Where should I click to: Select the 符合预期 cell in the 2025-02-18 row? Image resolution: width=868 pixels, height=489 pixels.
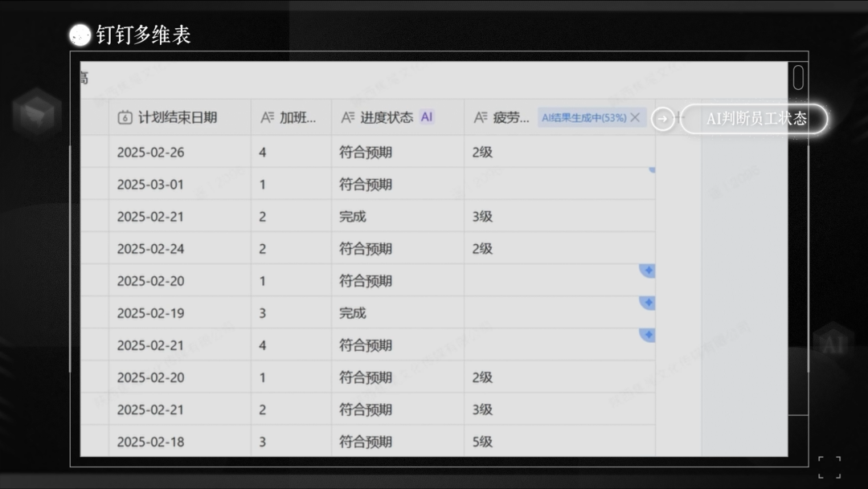click(x=398, y=442)
